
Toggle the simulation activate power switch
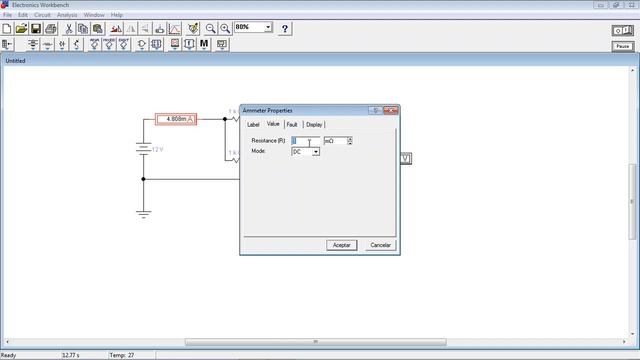[x=622, y=30]
